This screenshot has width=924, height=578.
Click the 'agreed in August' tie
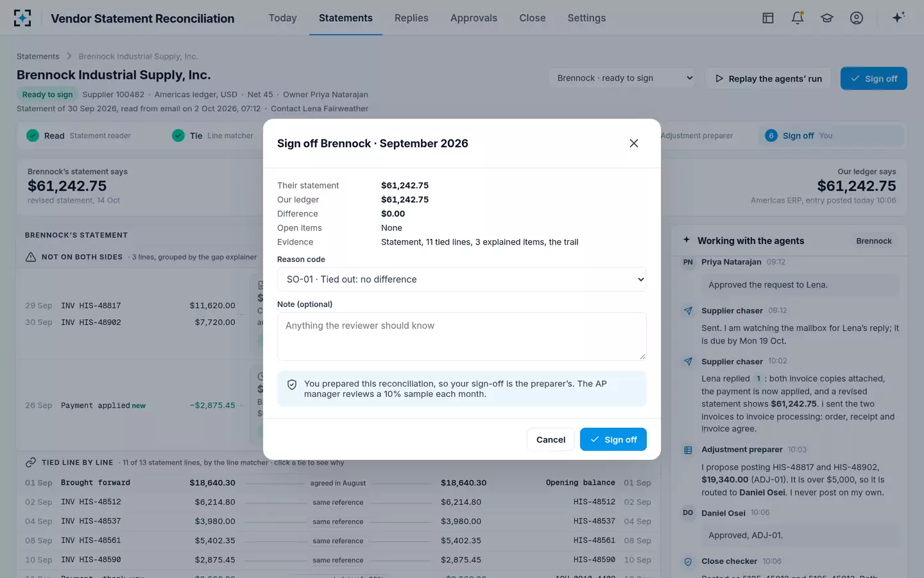click(338, 483)
